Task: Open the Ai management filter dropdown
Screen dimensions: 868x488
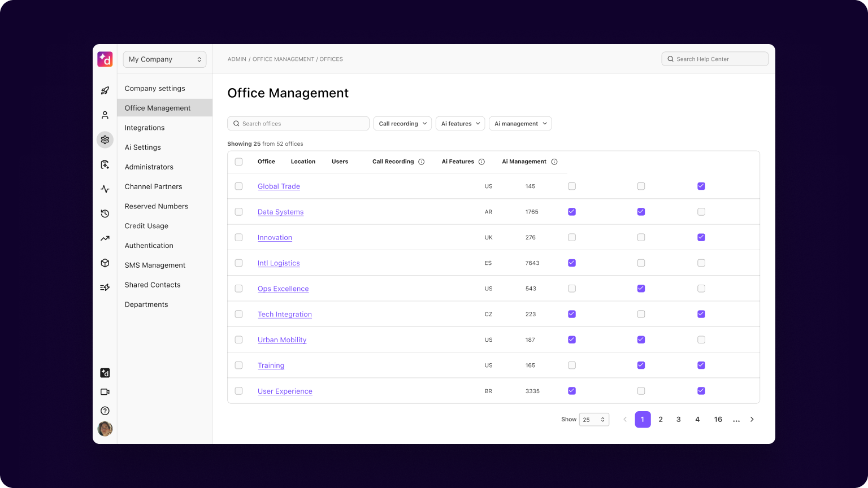Action: (520, 124)
